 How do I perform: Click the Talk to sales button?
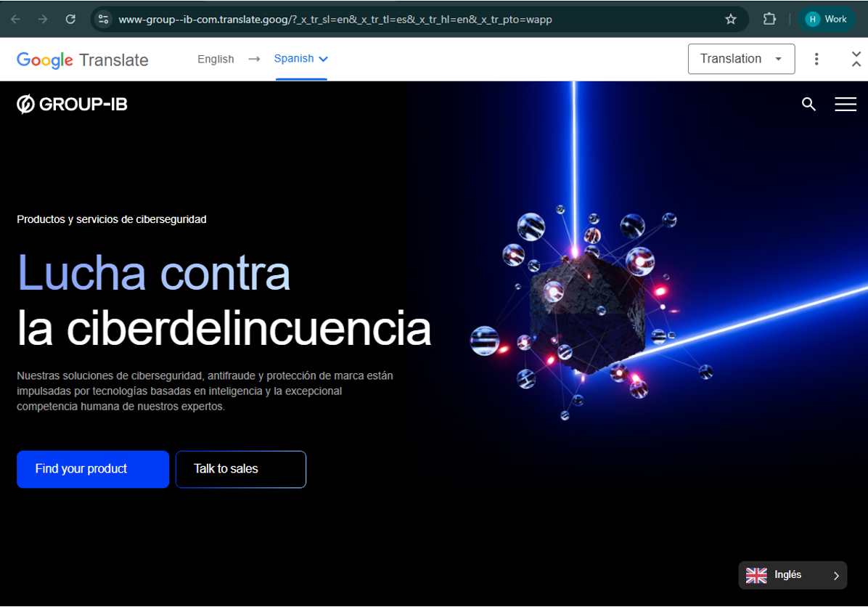click(x=240, y=469)
